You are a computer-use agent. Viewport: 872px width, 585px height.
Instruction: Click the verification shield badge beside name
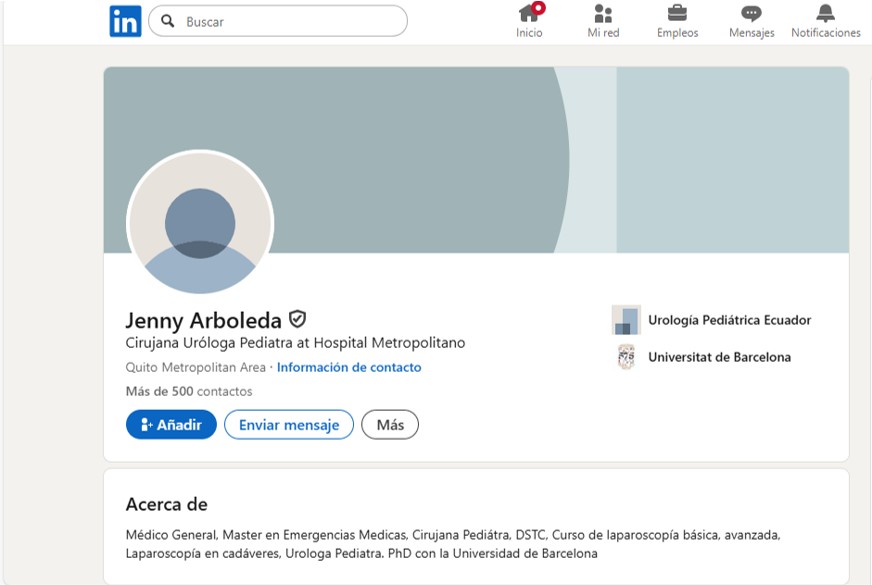coord(297,319)
